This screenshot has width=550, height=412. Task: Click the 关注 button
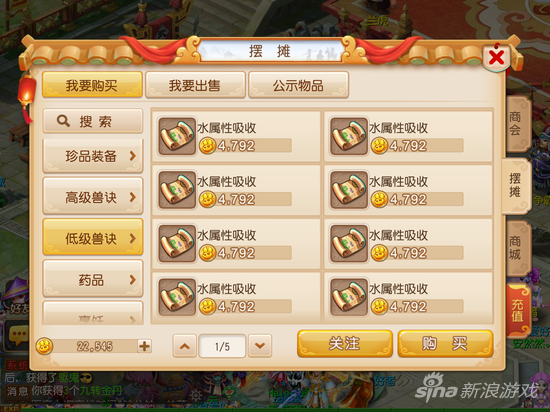click(x=345, y=344)
